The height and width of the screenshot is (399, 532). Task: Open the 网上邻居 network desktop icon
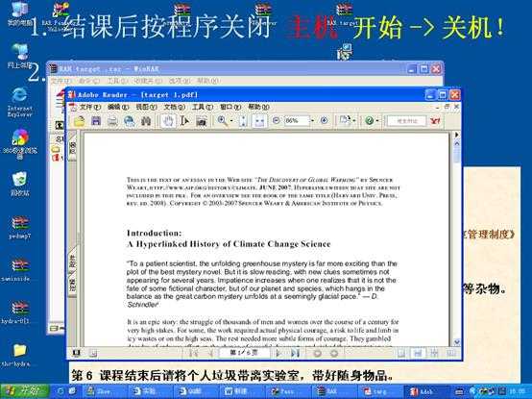pyautogui.click(x=19, y=56)
